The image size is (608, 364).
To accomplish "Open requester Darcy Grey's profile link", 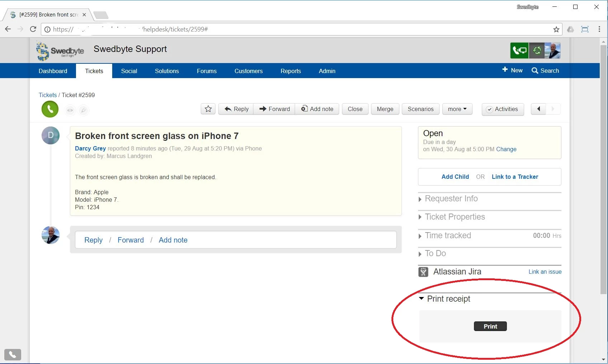I will point(90,148).
